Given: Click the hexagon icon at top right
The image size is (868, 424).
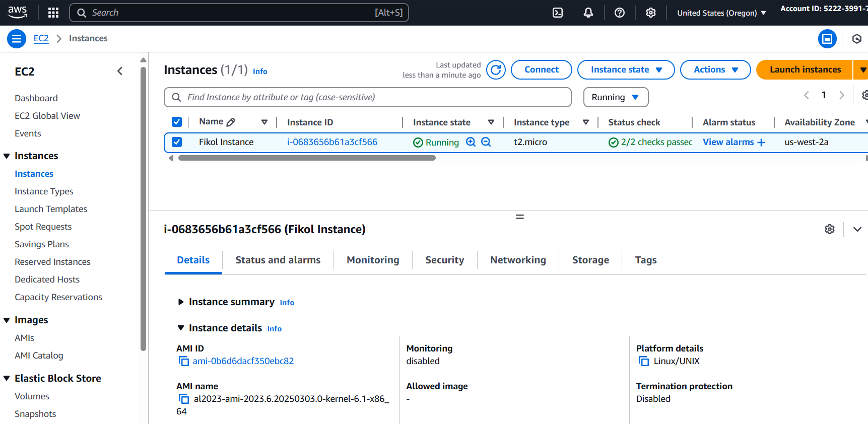Looking at the screenshot, I should (x=857, y=39).
